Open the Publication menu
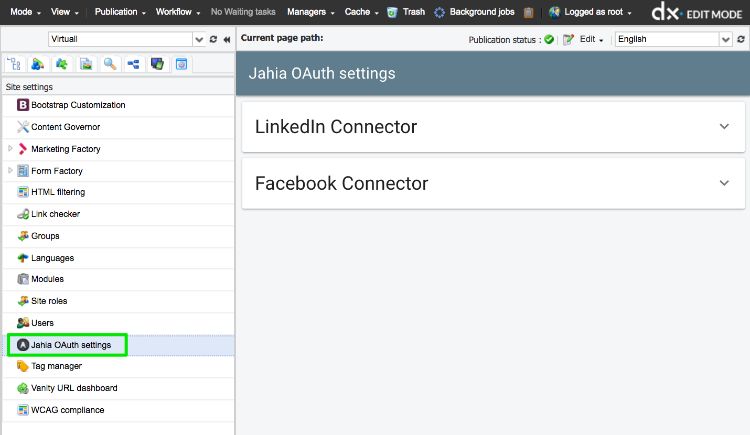The width and height of the screenshot is (750, 435). pyautogui.click(x=120, y=12)
